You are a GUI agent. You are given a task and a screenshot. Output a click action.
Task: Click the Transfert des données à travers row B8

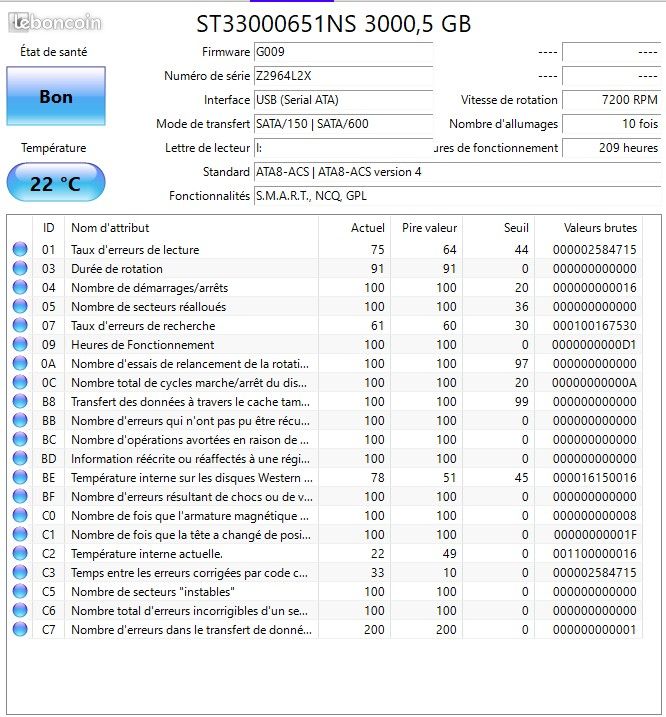(325, 401)
